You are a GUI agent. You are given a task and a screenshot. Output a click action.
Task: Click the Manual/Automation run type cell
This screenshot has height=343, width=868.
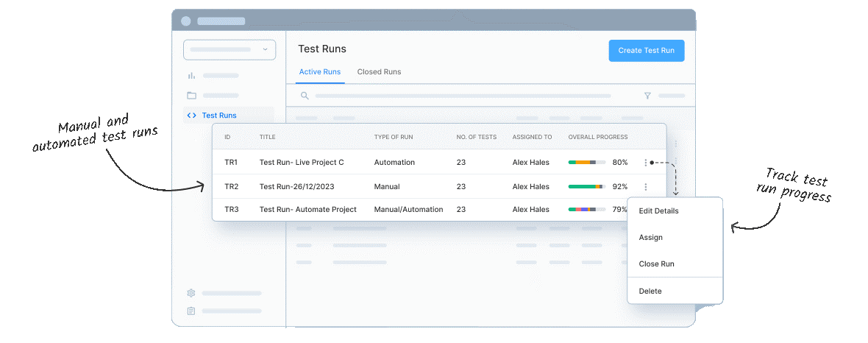(x=408, y=210)
